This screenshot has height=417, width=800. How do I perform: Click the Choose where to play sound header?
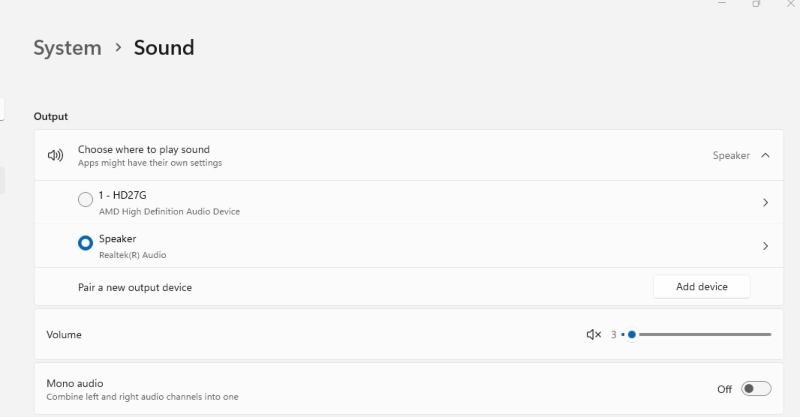[x=144, y=150]
